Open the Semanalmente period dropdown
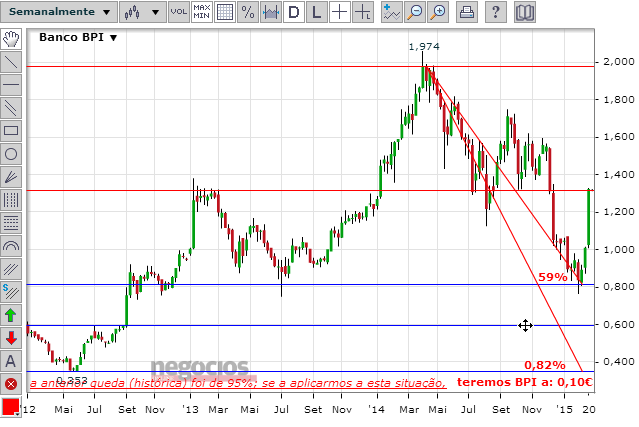The width and height of the screenshot is (639, 427). [x=59, y=12]
